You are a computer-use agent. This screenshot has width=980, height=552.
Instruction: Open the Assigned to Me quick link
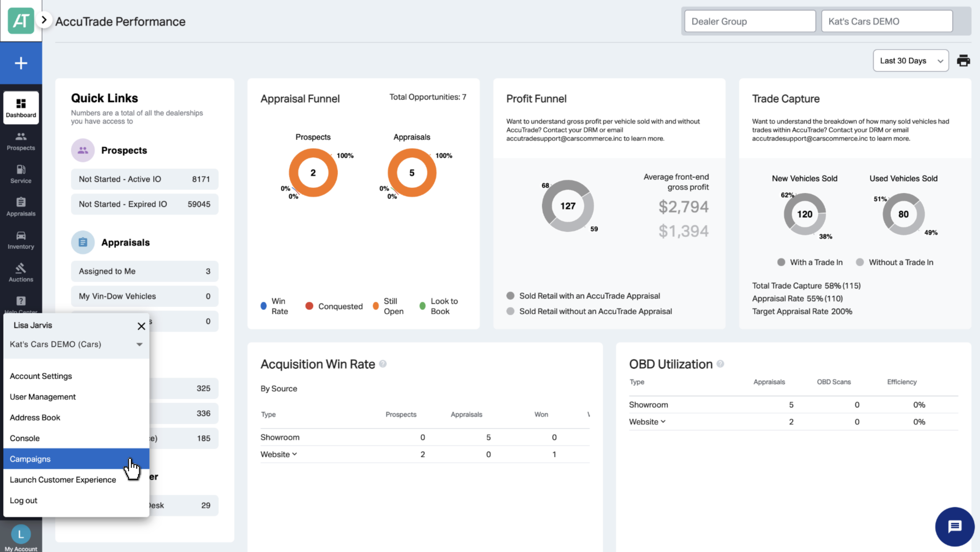(x=145, y=271)
